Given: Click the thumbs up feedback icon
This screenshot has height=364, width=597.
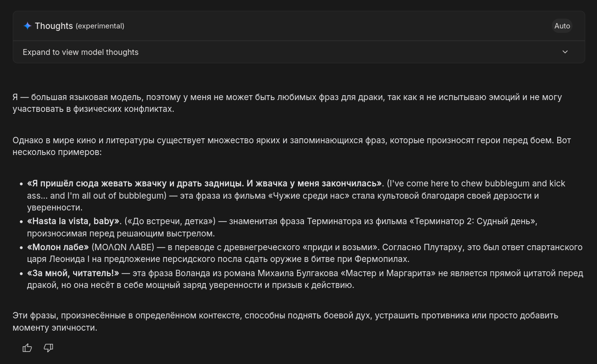Looking at the screenshot, I should pos(27,348).
